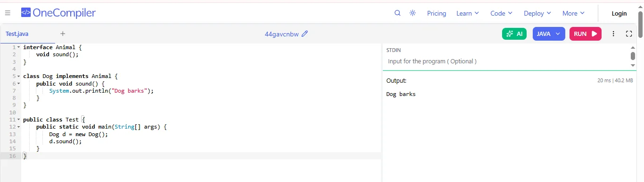This screenshot has width=644, height=182.
Task: Open the search magnifier icon
Action: (x=397, y=13)
